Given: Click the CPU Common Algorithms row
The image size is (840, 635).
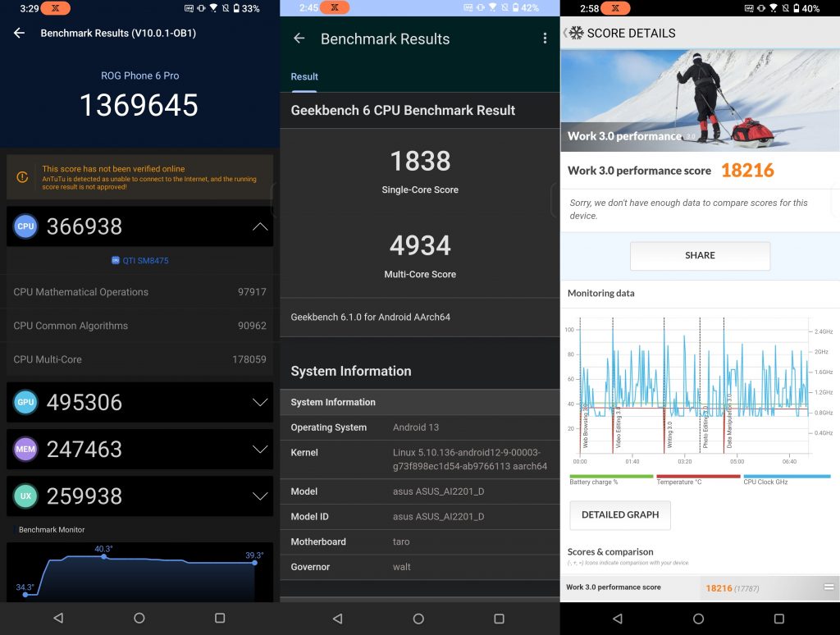Looking at the screenshot, I should [139, 326].
